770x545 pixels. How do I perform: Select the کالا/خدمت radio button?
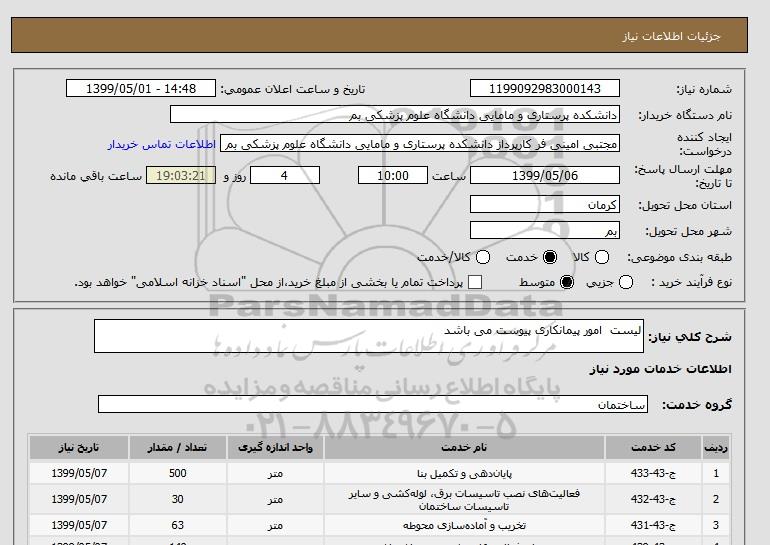483,257
